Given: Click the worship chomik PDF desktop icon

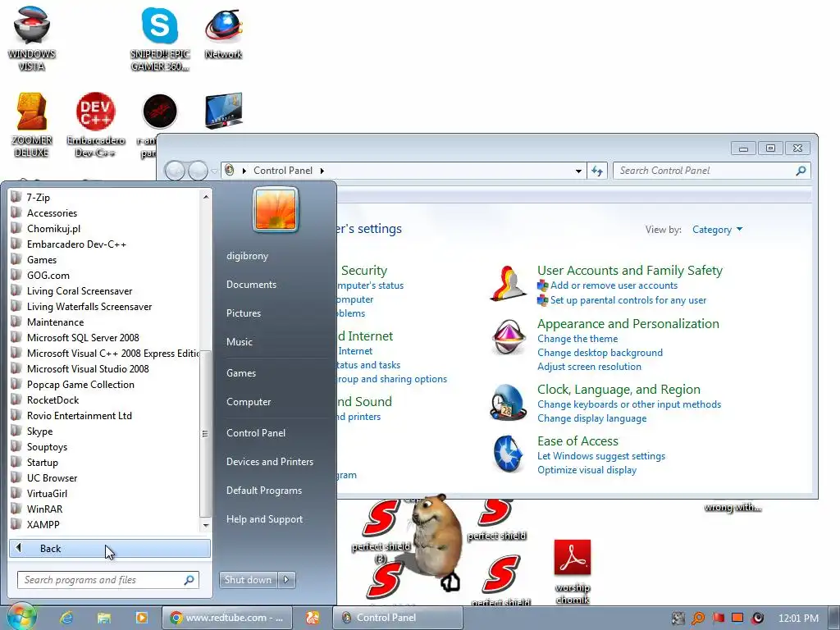Looking at the screenshot, I should [x=572, y=571].
